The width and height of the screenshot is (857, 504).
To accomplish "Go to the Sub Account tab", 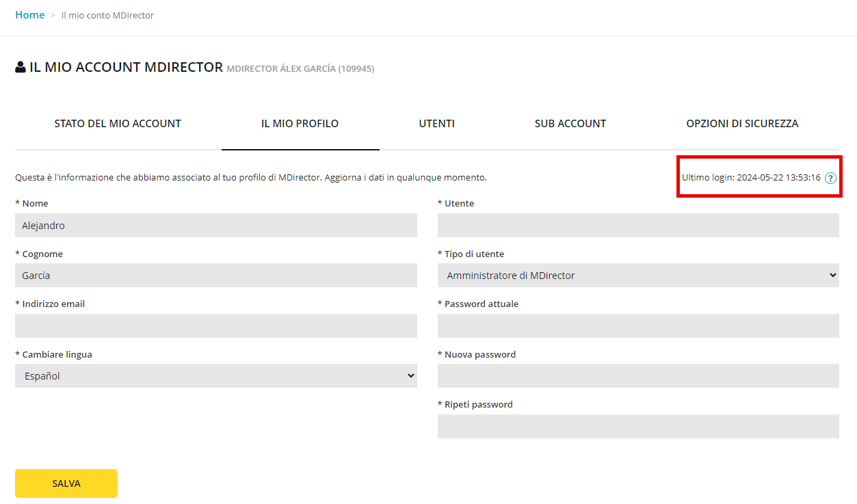I will (x=570, y=124).
